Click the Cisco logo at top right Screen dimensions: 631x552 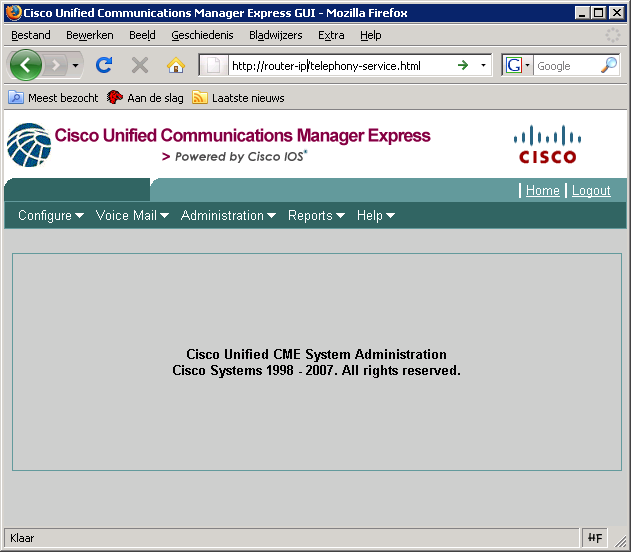click(547, 144)
